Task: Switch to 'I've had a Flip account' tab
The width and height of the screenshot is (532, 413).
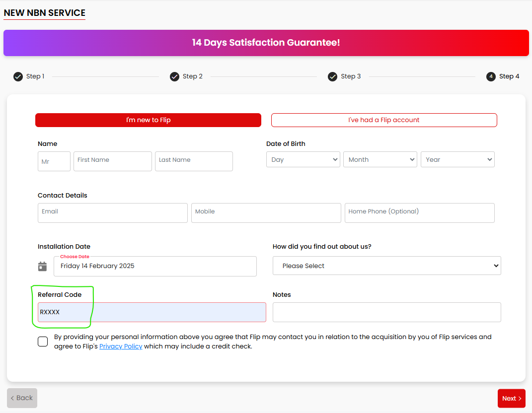Action: click(384, 120)
